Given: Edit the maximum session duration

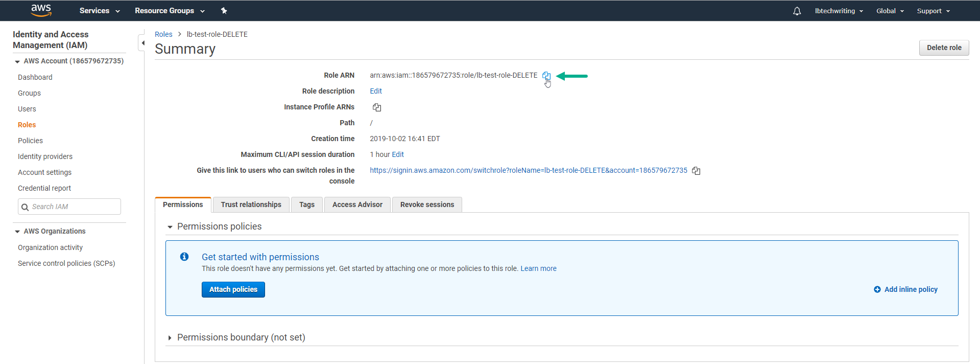Looking at the screenshot, I should (x=398, y=154).
